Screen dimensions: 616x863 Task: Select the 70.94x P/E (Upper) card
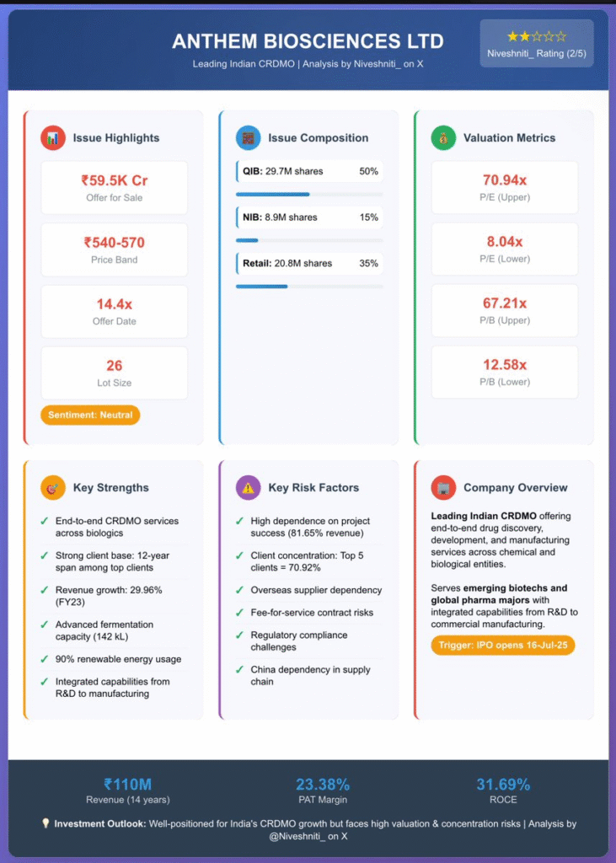(505, 187)
